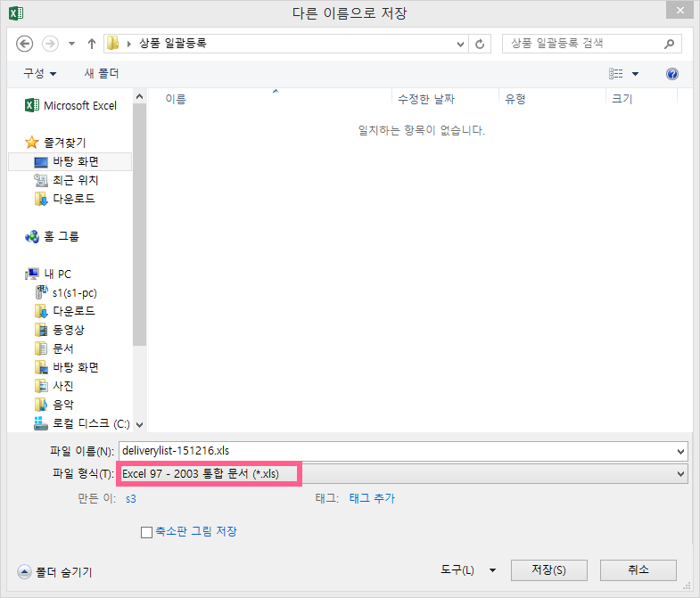
Task: Collapse folders with 폴더 숨기기
Action: click(55, 572)
